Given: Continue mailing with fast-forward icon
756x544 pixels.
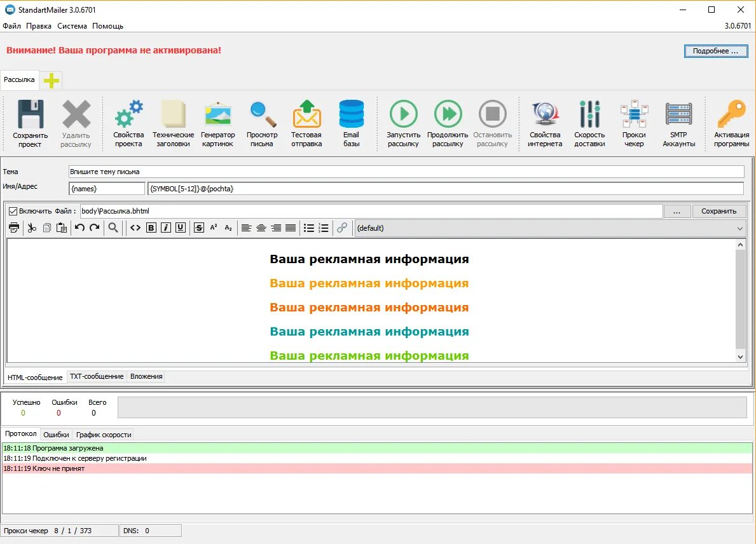Looking at the screenshot, I should click(x=448, y=114).
